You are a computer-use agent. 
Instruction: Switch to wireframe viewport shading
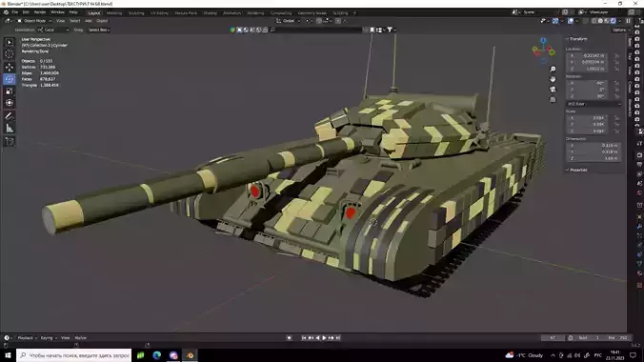(x=594, y=21)
